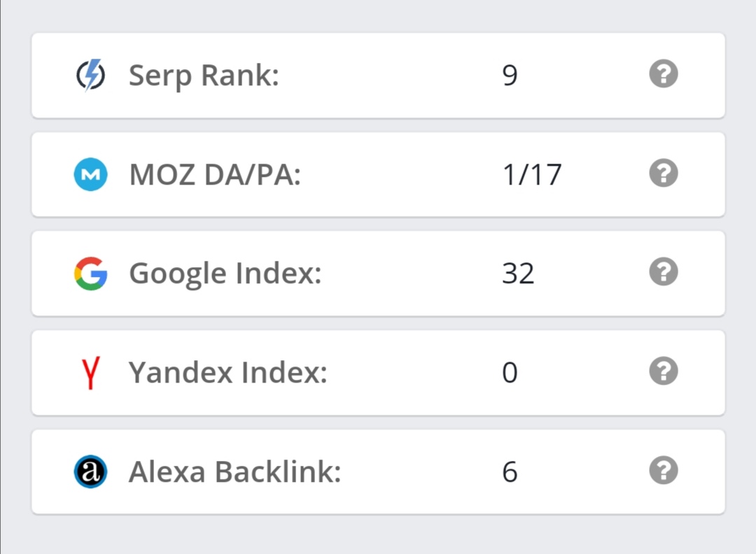
Task: Click the Yandex Index value 0
Action: [510, 373]
